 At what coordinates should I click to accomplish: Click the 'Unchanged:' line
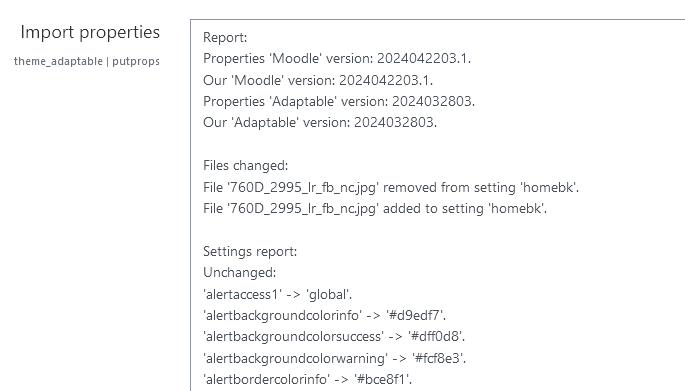point(239,273)
